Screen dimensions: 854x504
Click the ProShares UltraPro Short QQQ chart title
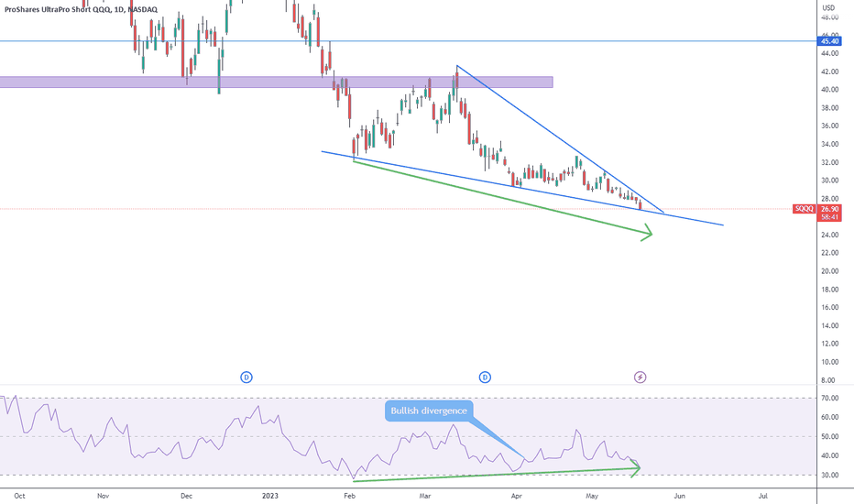(x=82, y=9)
